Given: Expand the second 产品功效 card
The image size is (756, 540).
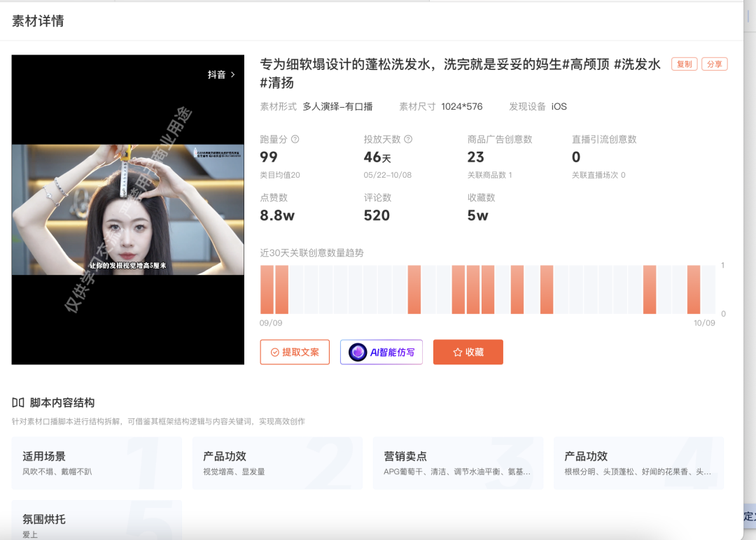Looking at the screenshot, I should tap(638, 463).
